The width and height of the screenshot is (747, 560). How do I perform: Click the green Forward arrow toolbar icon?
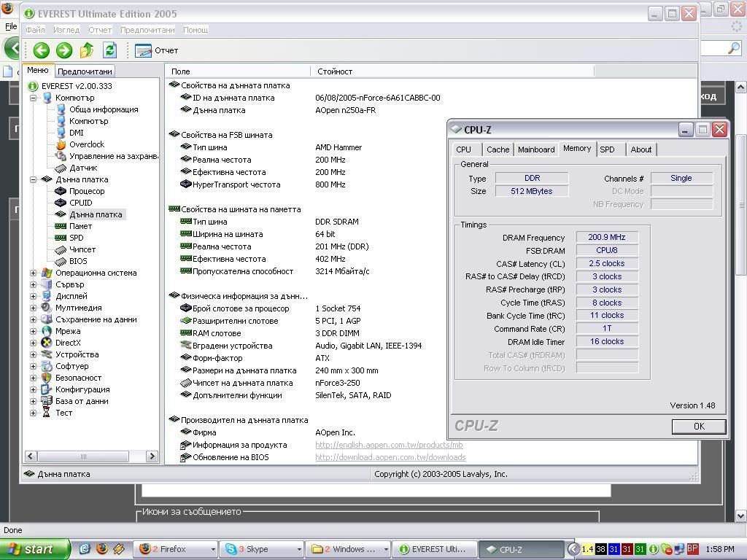(x=64, y=50)
